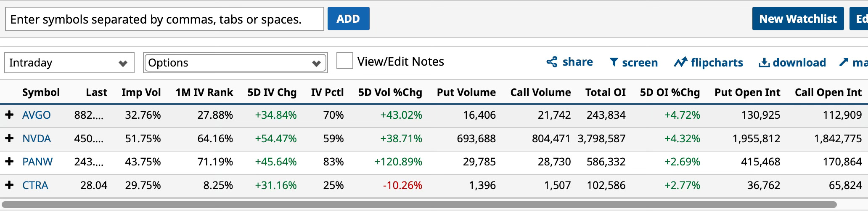Sort by the Call Open Int header
Image resolution: width=868 pixels, height=213 pixels.
828,92
